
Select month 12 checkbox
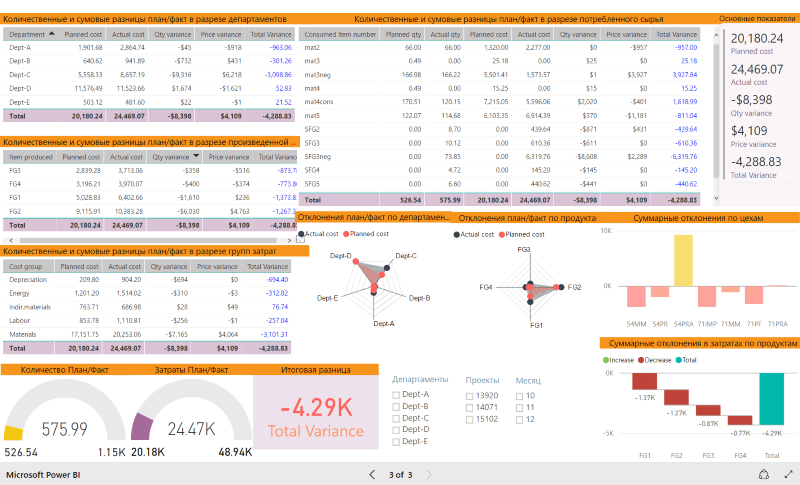(x=519, y=418)
